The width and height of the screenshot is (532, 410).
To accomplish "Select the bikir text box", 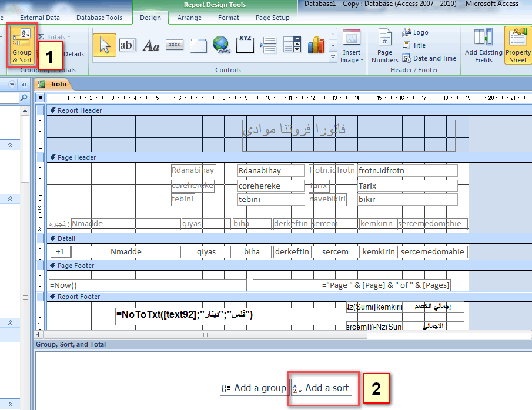I will pos(407,199).
